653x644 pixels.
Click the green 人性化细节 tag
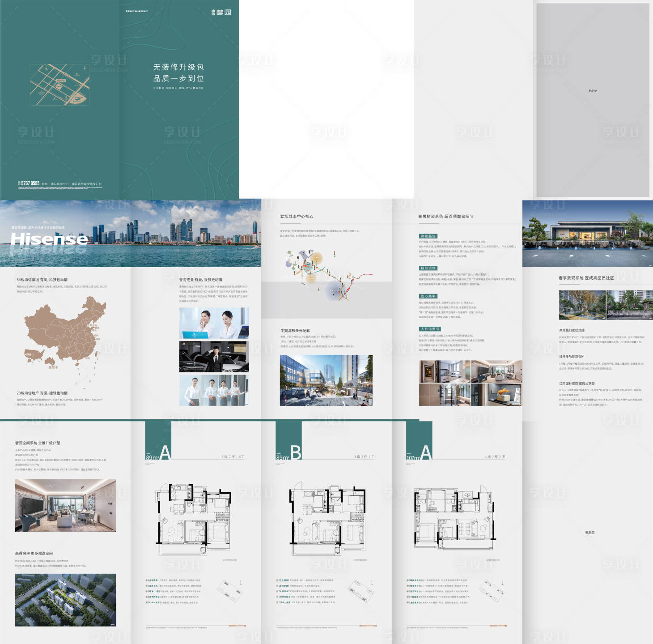(430, 329)
